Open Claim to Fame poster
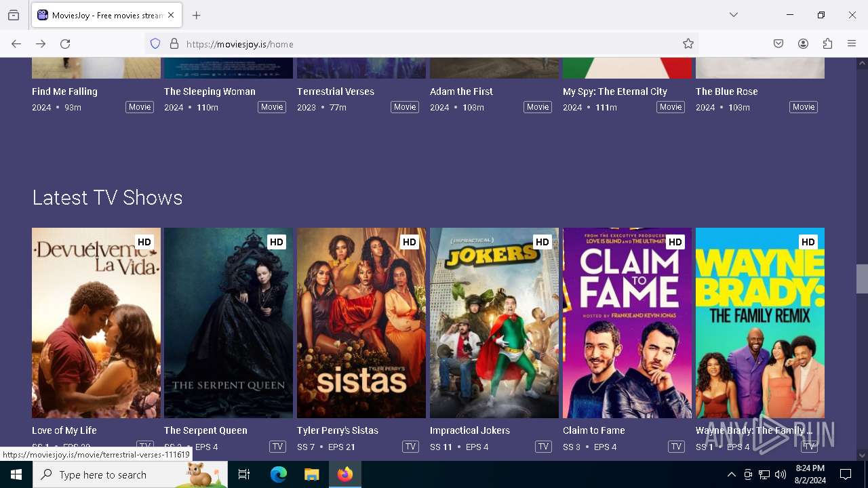This screenshot has width=868, height=488. coord(627,323)
